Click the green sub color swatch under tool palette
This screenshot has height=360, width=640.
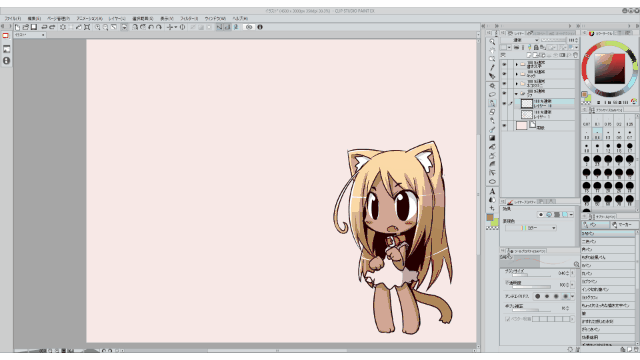pos(495,222)
